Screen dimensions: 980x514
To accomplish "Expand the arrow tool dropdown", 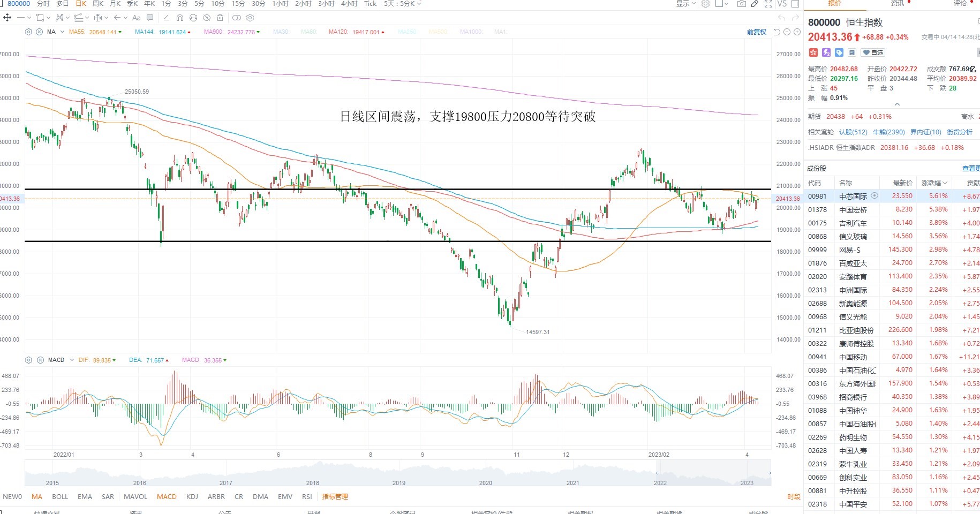I will 125,18.
